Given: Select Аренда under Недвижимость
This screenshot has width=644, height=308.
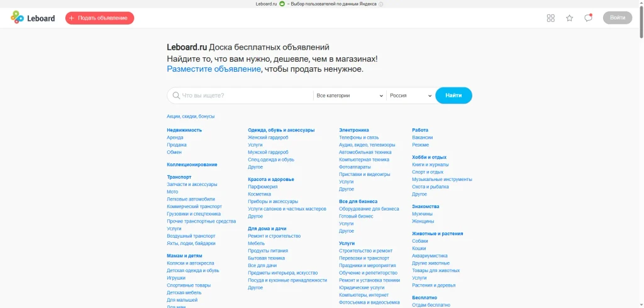Looking at the screenshot, I should coord(175,138).
